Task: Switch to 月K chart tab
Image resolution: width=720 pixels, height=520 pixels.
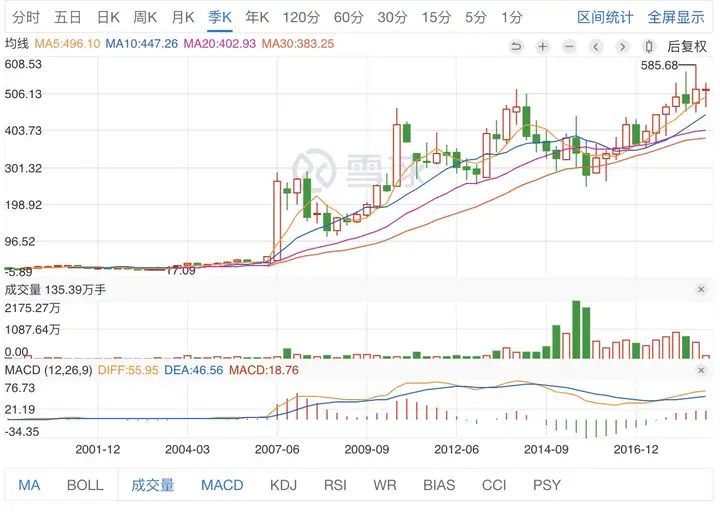Action: (183, 17)
